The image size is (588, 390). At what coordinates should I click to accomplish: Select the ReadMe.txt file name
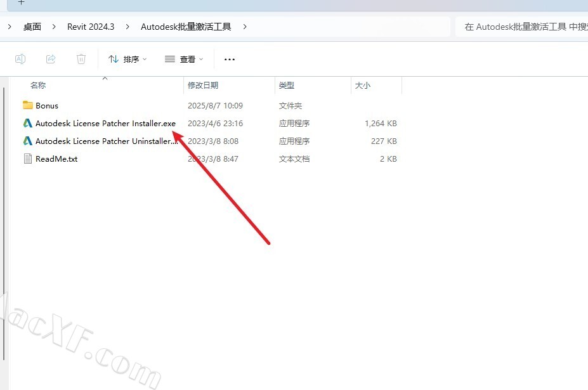coord(56,159)
